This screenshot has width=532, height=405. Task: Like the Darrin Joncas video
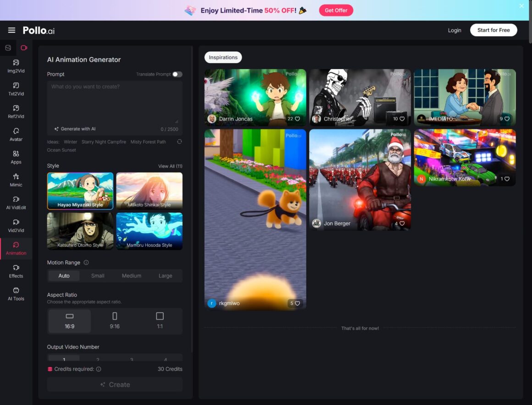297,119
